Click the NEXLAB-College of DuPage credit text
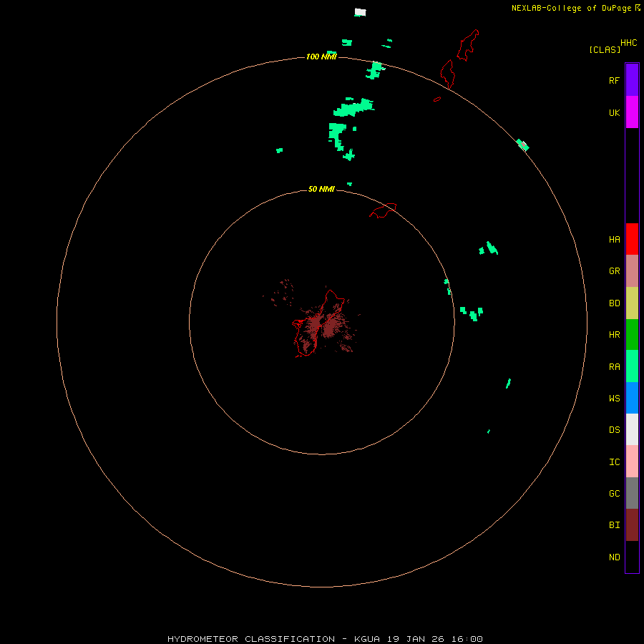 click(571, 8)
